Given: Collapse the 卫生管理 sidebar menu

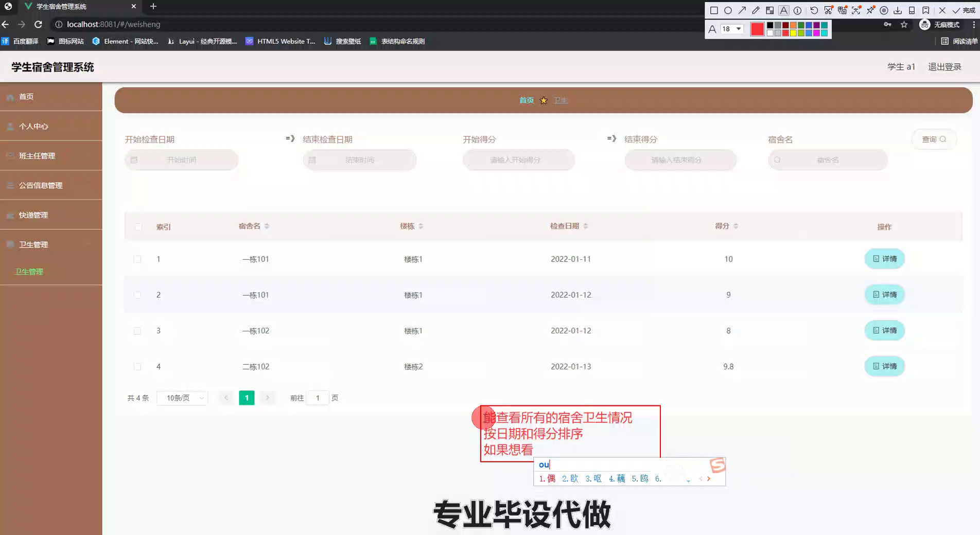Looking at the screenshot, I should 51,244.
